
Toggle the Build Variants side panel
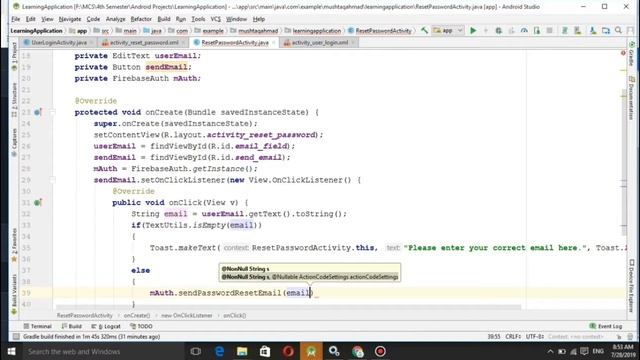14,294
